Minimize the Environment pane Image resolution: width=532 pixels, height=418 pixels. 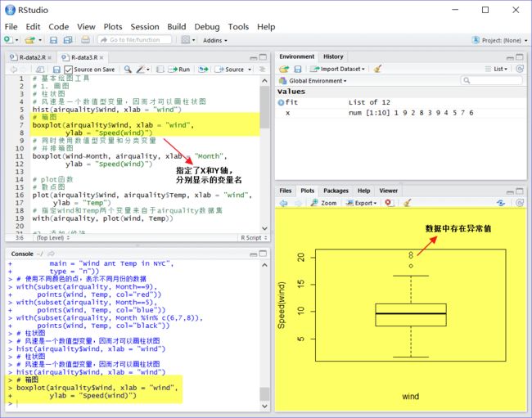(x=510, y=57)
